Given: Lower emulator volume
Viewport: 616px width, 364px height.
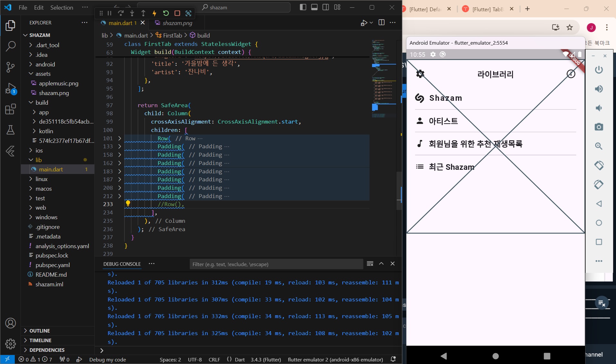Looking at the screenshot, I should coord(599,108).
